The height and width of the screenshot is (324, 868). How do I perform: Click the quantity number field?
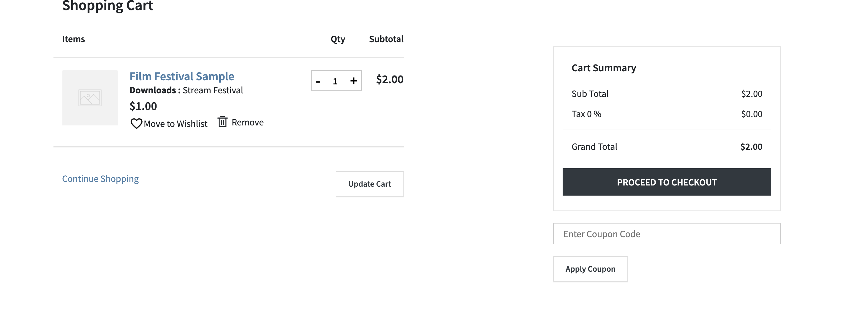tap(335, 81)
